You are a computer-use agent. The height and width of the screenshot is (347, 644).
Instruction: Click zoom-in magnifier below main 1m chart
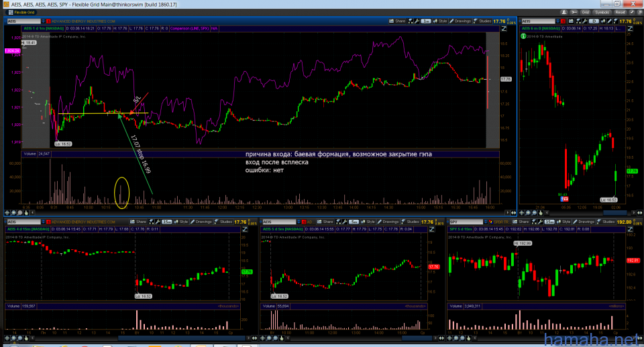[13, 212]
